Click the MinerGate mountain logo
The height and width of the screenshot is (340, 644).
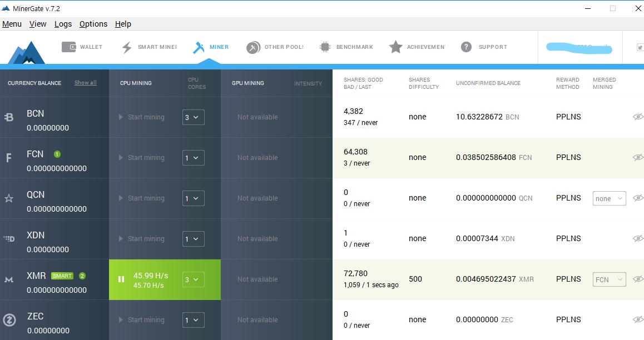click(x=26, y=52)
